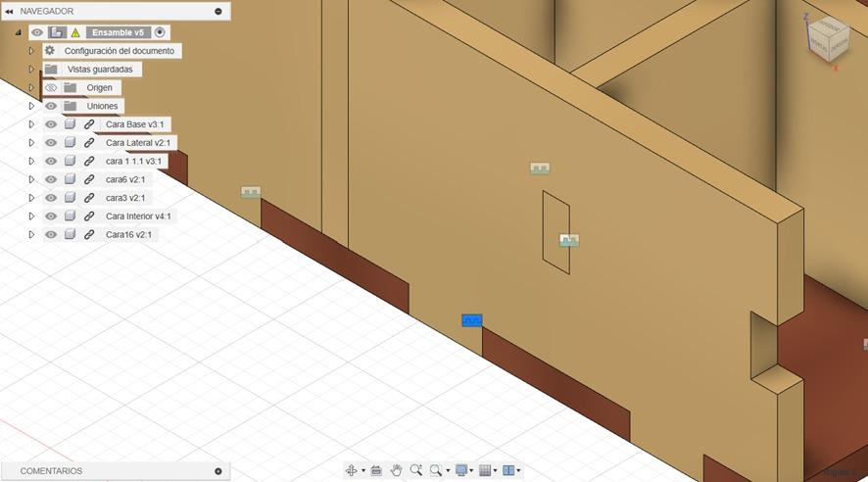Screen dimensions: 868x482
Task: Click the link icon of Cara Lateral v2:1
Action: coord(88,143)
